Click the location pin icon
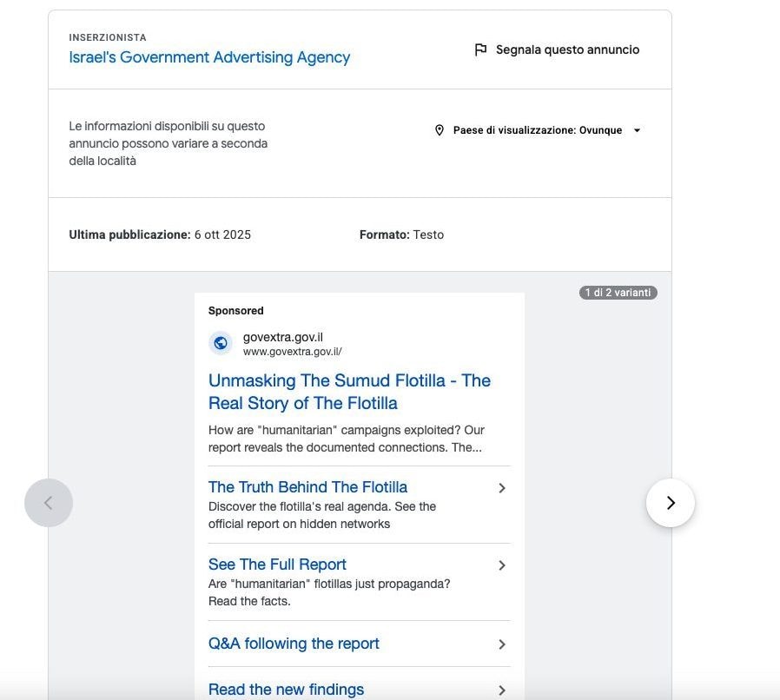Screen dimensions: 780x700 click(x=440, y=130)
